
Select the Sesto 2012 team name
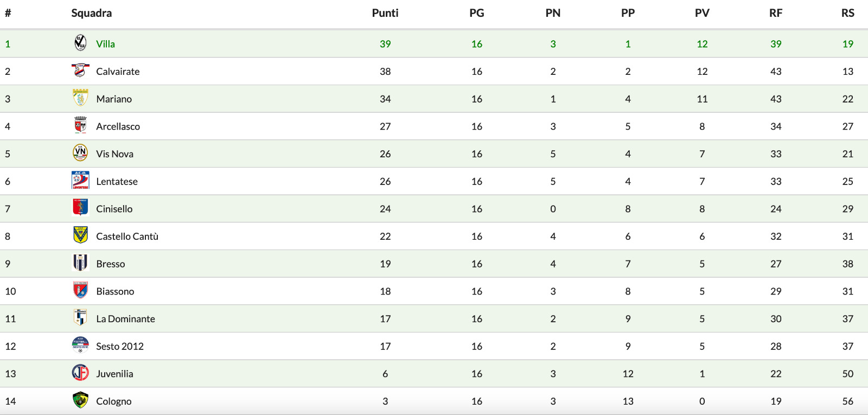(120, 346)
